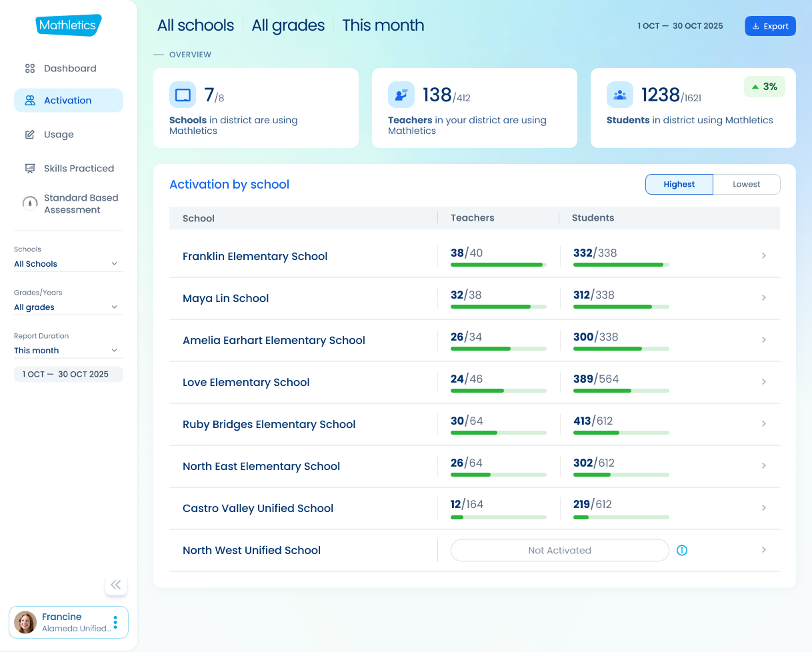Open Amelia Earhart Elementary School row chevron

[x=764, y=340]
